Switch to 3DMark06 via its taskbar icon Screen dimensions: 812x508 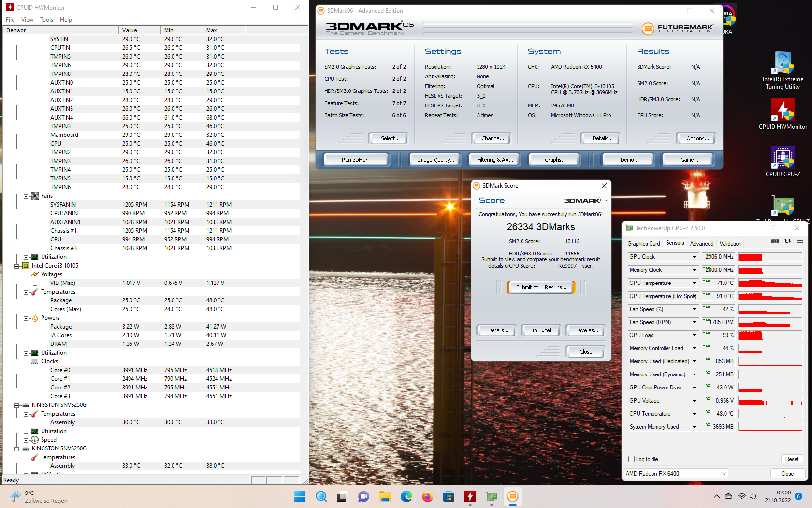click(513, 496)
